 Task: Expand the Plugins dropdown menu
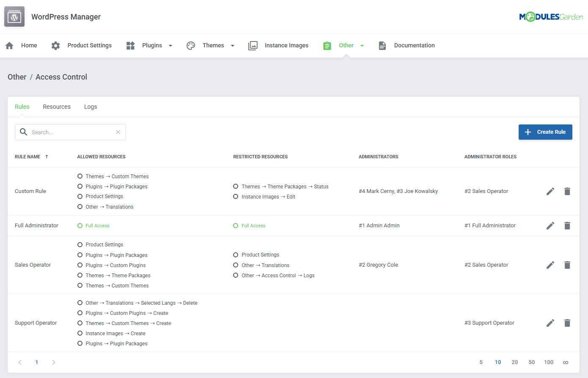[x=170, y=45]
